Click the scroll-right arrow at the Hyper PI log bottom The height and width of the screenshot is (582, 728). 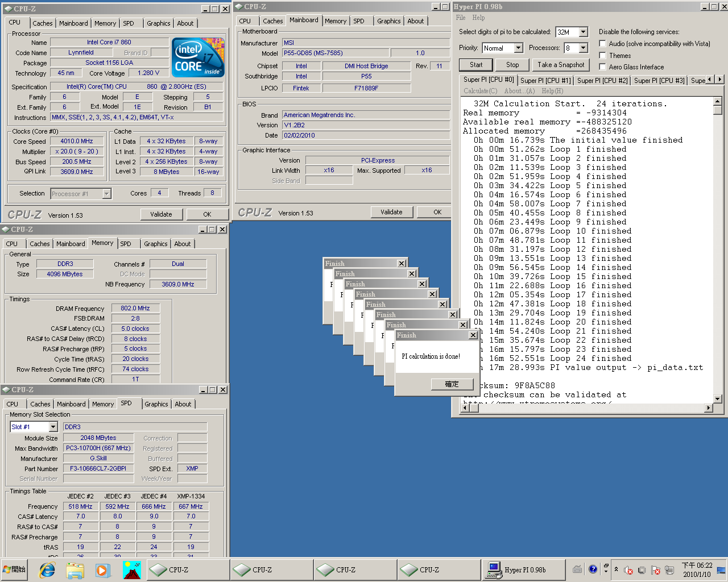pos(708,408)
